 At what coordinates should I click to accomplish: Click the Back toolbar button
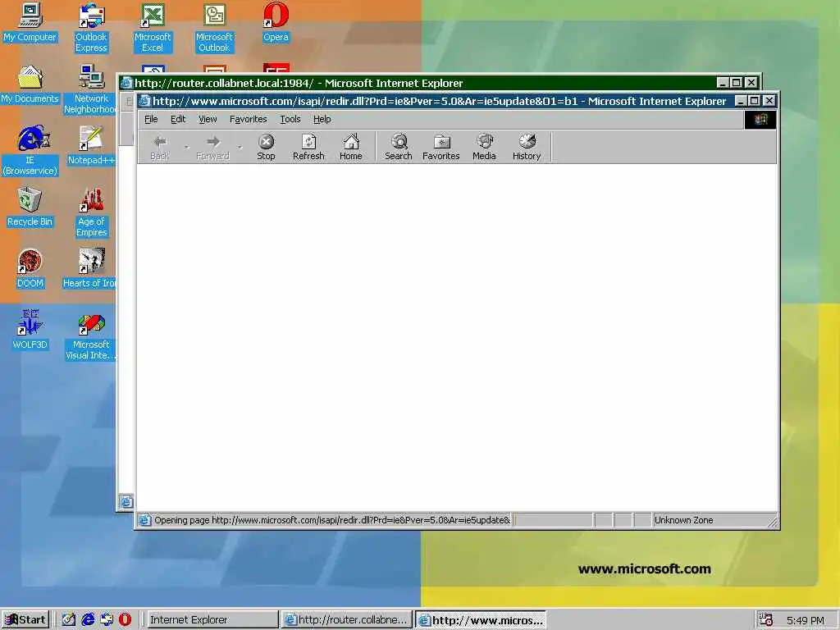160,148
